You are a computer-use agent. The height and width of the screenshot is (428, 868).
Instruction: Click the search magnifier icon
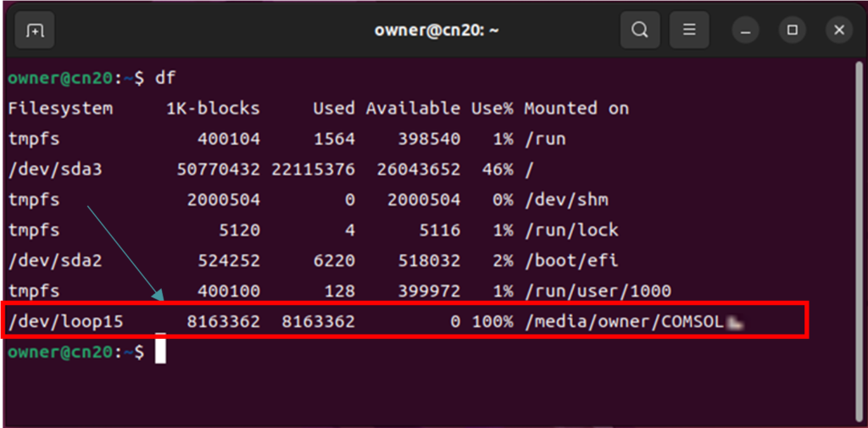point(640,31)
